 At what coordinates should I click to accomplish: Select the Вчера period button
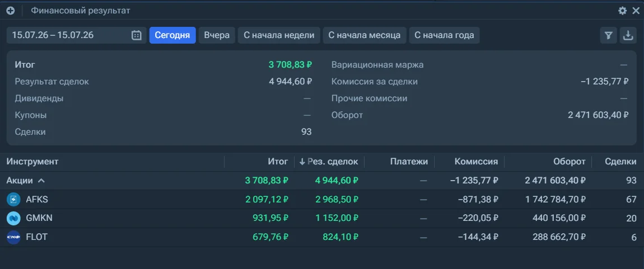click(x=217, y=35)
